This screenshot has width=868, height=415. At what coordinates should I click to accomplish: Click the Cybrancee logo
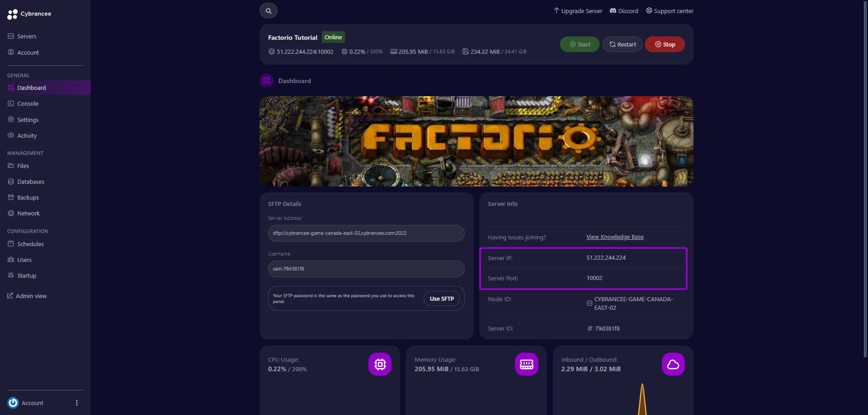[x=12, y=14]
